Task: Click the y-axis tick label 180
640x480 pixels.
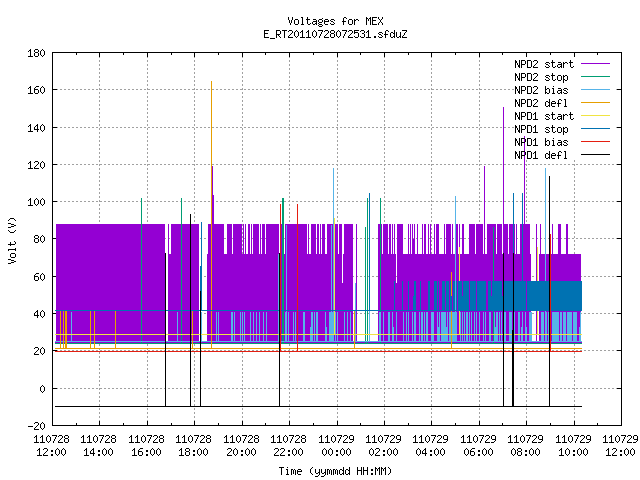Action: click(36, 53)
